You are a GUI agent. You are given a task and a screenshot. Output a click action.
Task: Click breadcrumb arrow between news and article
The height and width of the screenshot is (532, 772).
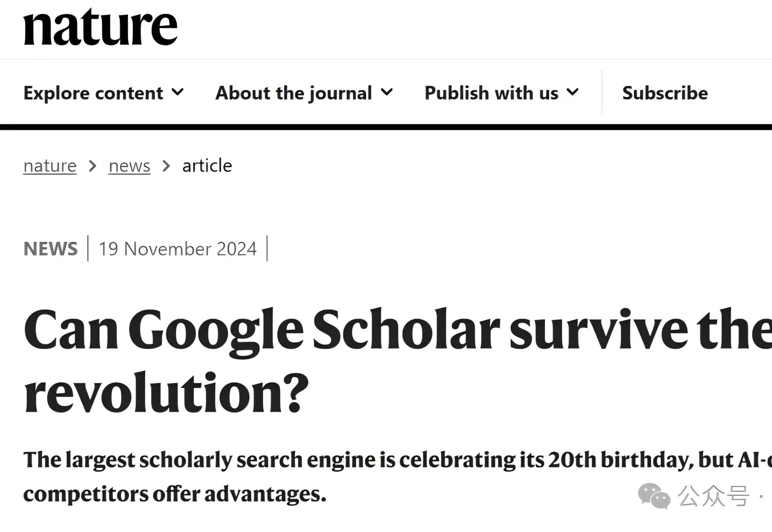click(x=166, y=166)
